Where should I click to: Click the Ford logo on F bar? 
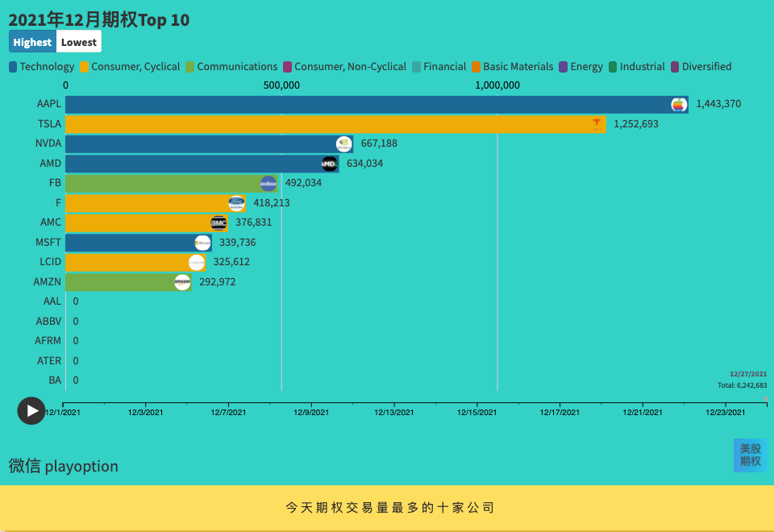pos(236,203)
